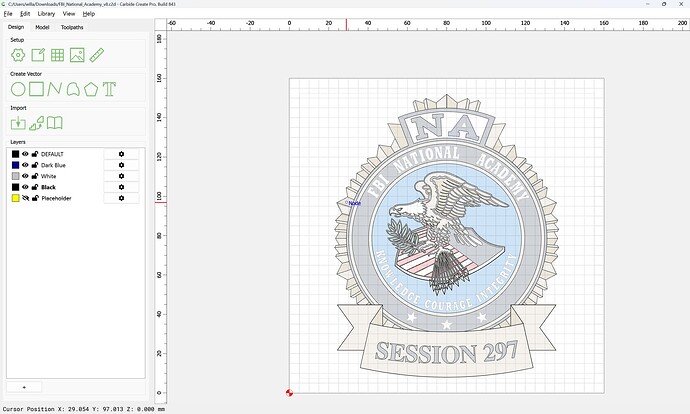Select the Polyline vector tool
The width and height of the screenshot is (690, 414).
(55, 89)
